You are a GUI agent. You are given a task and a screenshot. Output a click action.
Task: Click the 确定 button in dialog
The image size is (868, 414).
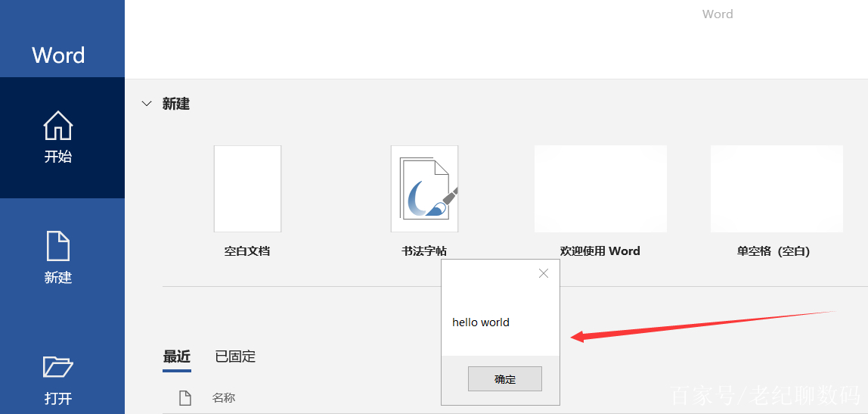(505, 379)
